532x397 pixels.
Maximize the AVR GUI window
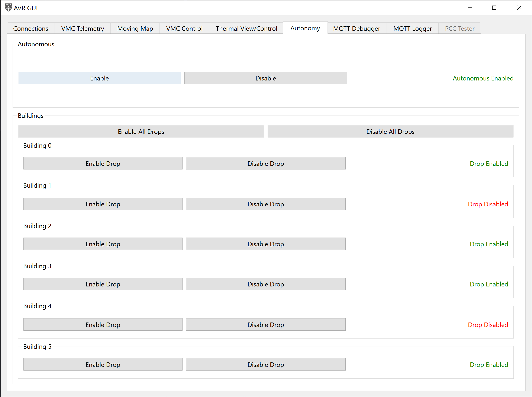(494, 8)
